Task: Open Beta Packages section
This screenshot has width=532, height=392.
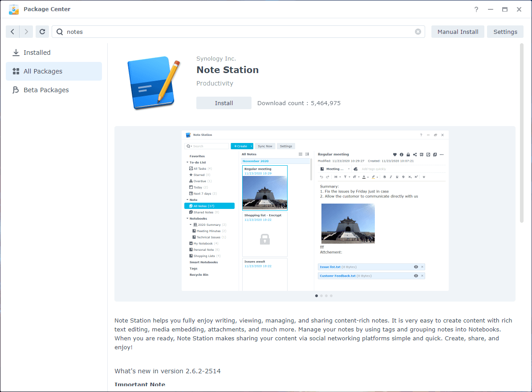Action: [x=54, y=90]
